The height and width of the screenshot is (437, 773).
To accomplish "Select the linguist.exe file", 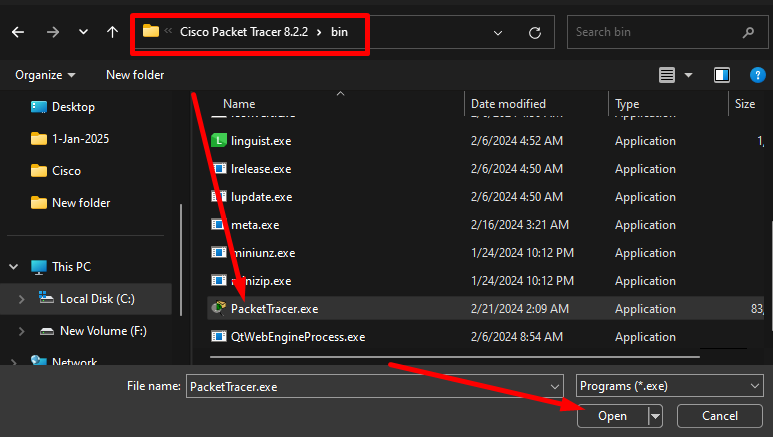I will (x=261, y=141).
